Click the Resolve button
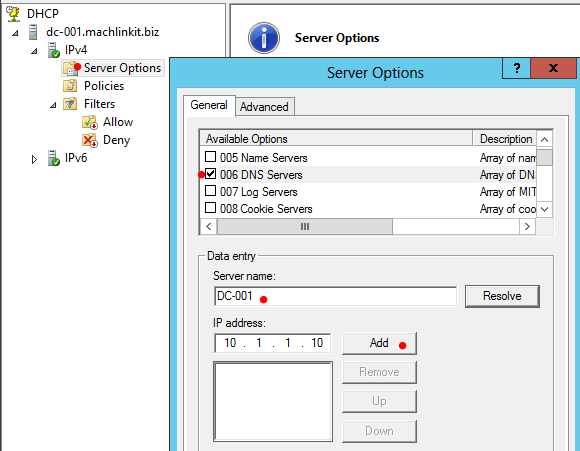Image resolution: width=580 pixels, height=451 pixels. point(502,296)
